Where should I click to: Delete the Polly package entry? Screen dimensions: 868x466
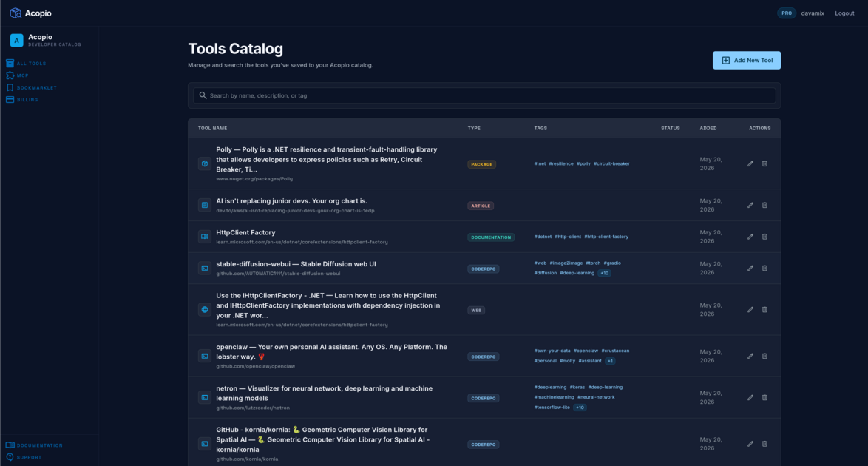click(764, 163)
